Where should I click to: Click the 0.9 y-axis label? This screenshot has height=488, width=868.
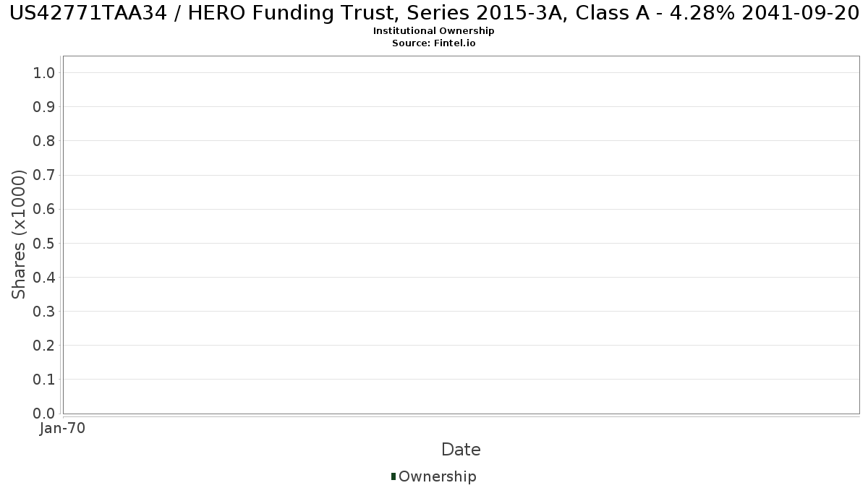[x=44, y=107]
